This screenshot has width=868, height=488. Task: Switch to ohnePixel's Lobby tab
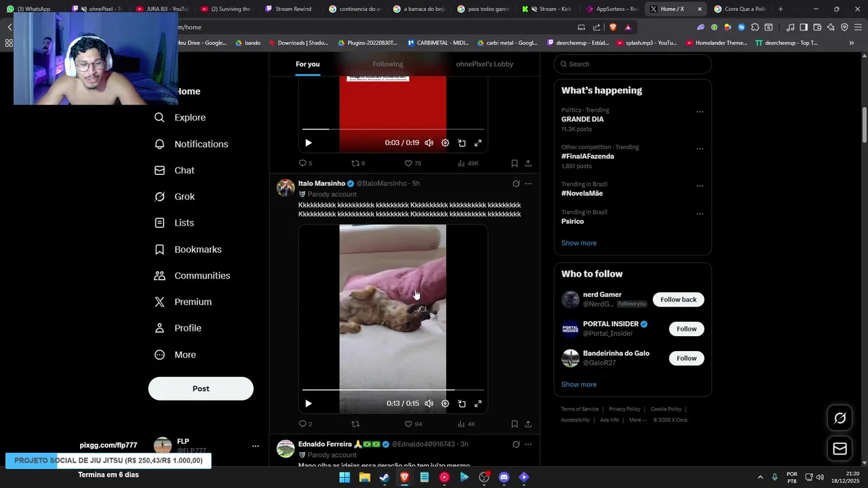(484, 64)
